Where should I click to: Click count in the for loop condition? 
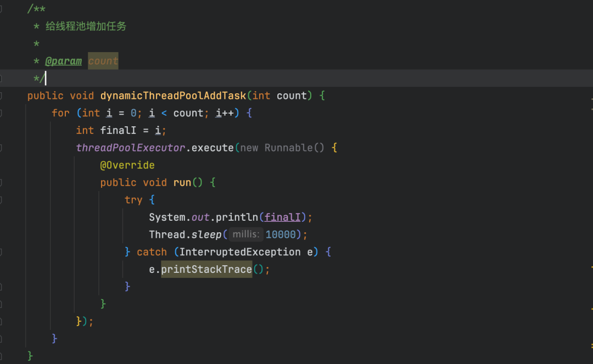(x=188, y=113)
